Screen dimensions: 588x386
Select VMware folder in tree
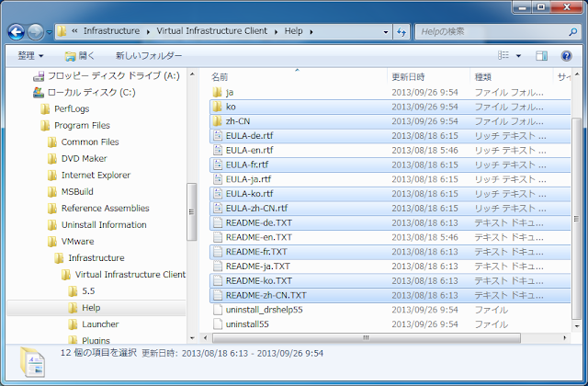point(72,241)
